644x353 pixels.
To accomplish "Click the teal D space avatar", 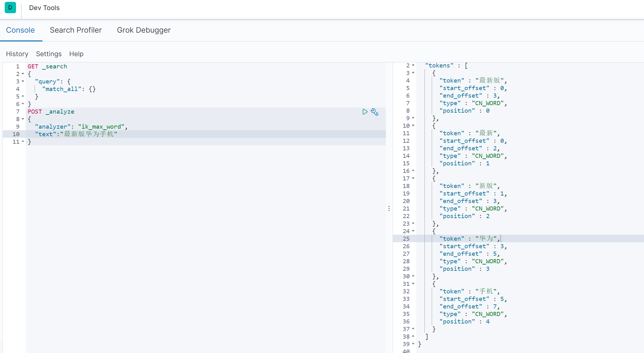I will (x=10, y=8).
